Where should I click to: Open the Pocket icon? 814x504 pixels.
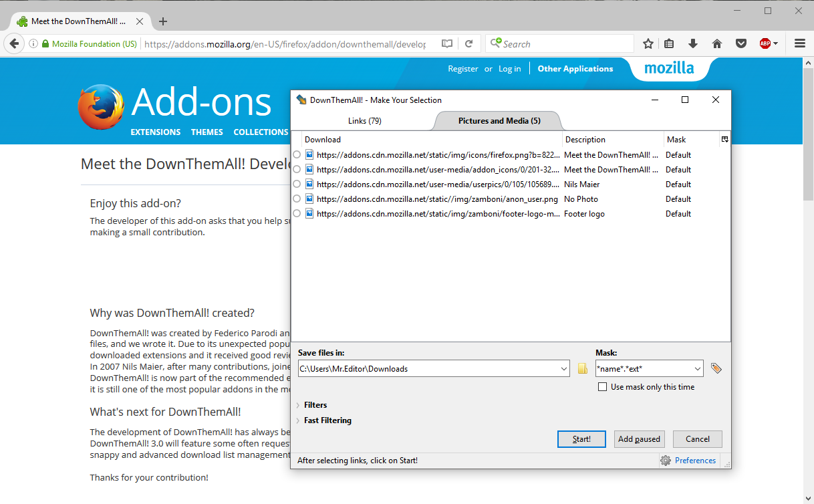pyautogui.click(x=741, y=44)
